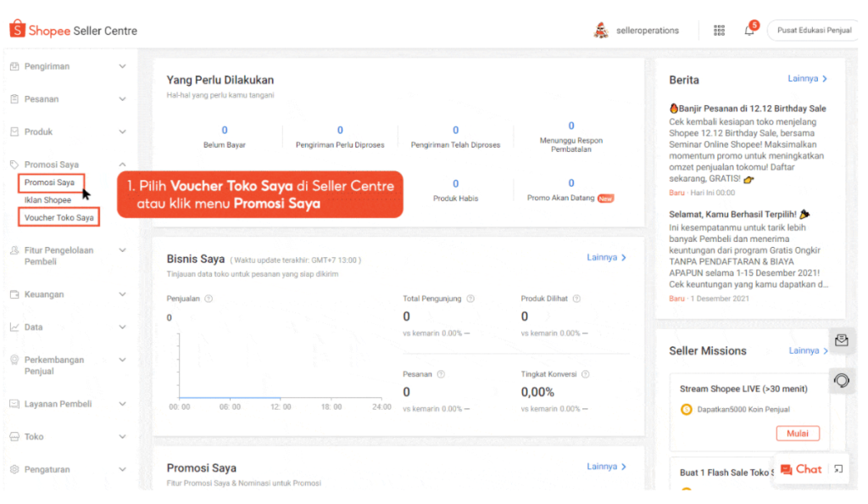Start the Stream Shopee LIVE mission with Mulai

(x=798, y=434)
